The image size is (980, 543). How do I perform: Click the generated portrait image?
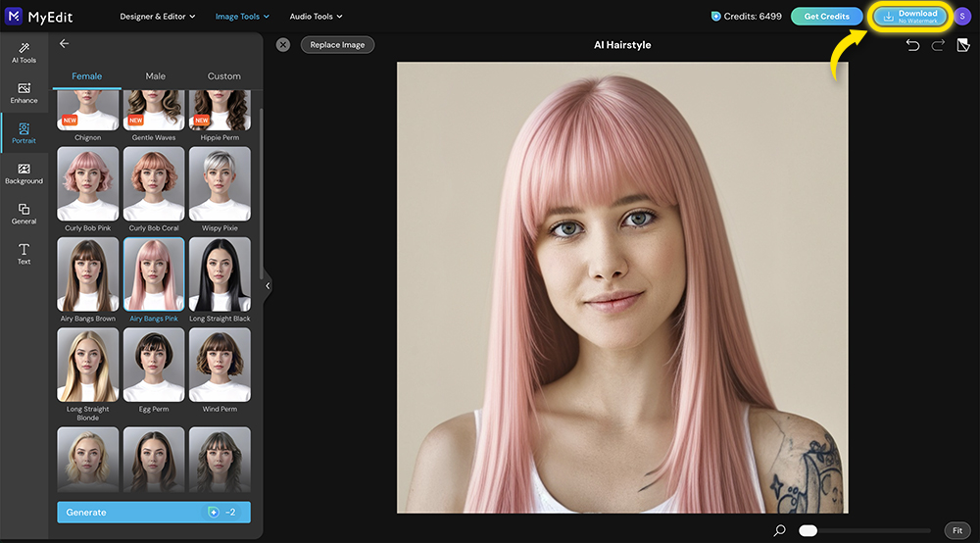(622, 287)
